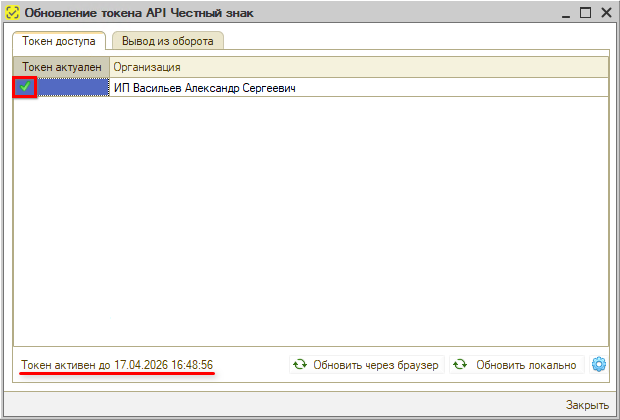Click the yellow app icon in the title bar

click(x=11, y=13)
